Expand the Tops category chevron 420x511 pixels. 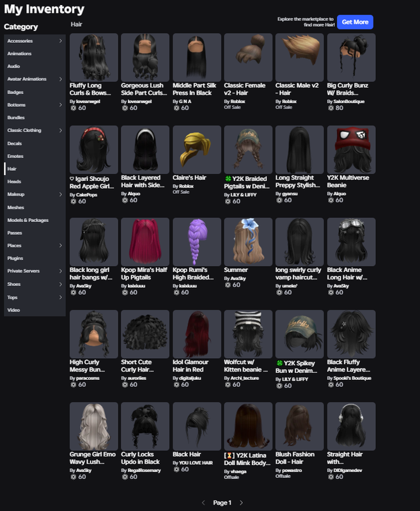(x=61, y=297)
